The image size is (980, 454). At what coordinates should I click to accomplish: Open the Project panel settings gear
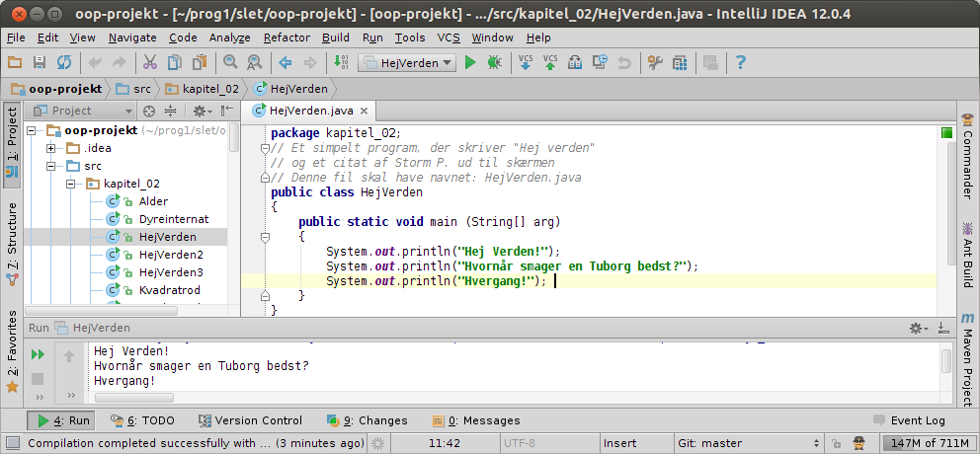pos(199,111)
